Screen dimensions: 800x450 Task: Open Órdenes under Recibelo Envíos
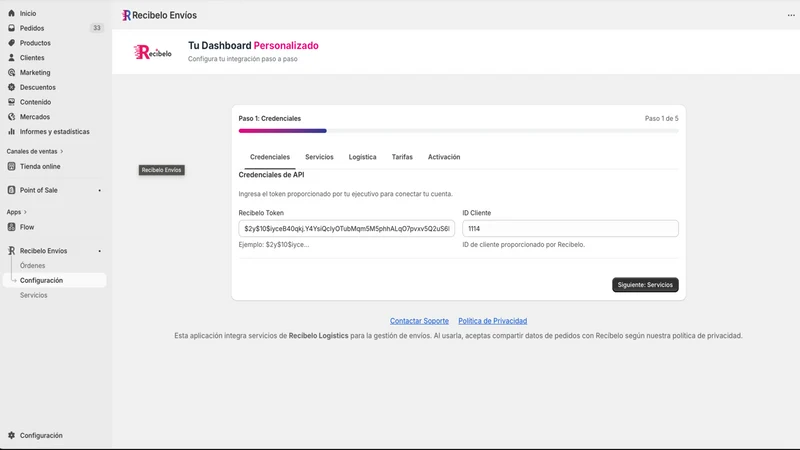33,266
